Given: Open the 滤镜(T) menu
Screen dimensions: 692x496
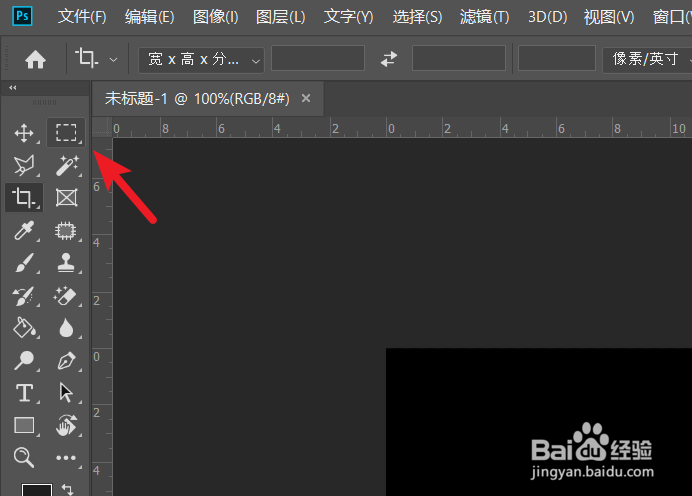Looking at the screenshot, I should (x=485, y=17).
